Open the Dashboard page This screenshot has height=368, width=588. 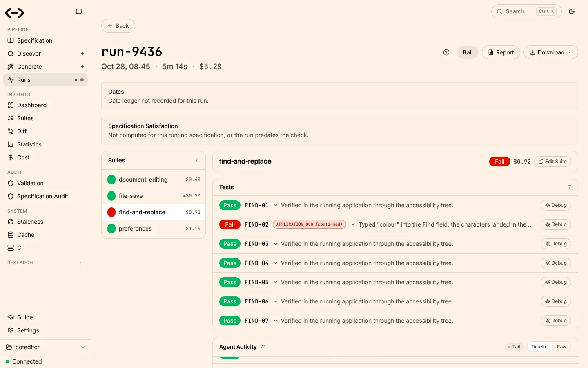click(45, 105)
